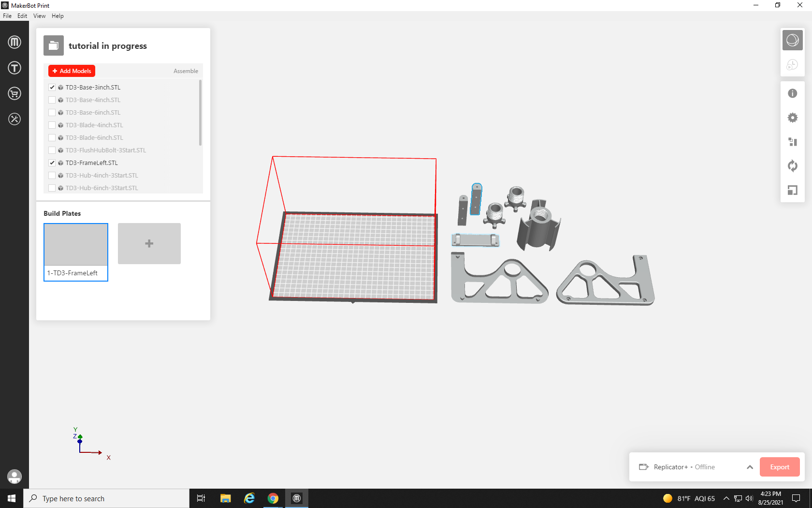Click the cube icon beside TD3-Base-3inch.STL

click(61, 88)
